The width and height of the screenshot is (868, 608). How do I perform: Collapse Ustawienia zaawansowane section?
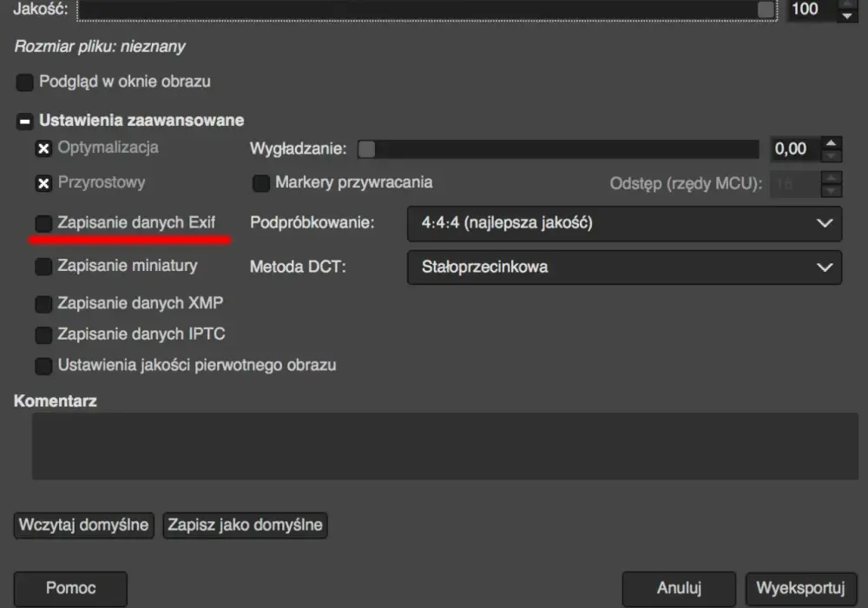pos(24,122)
